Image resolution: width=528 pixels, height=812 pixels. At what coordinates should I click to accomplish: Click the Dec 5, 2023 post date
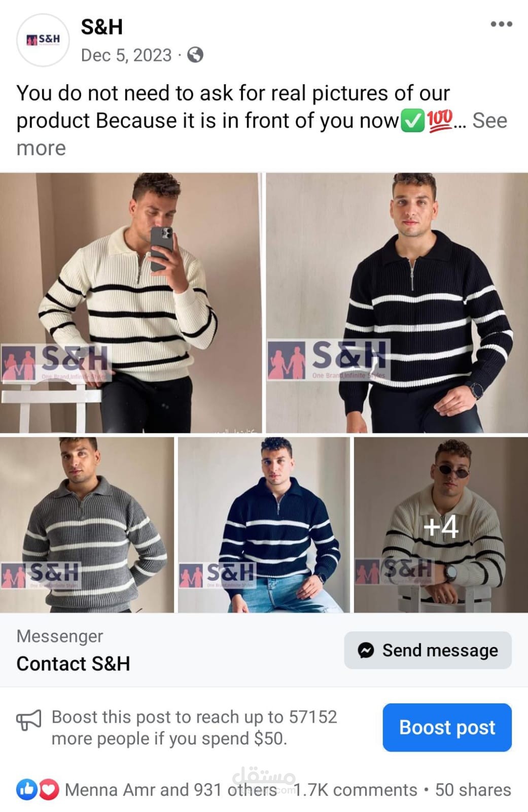pyautogui.click(x=126, y=55)
